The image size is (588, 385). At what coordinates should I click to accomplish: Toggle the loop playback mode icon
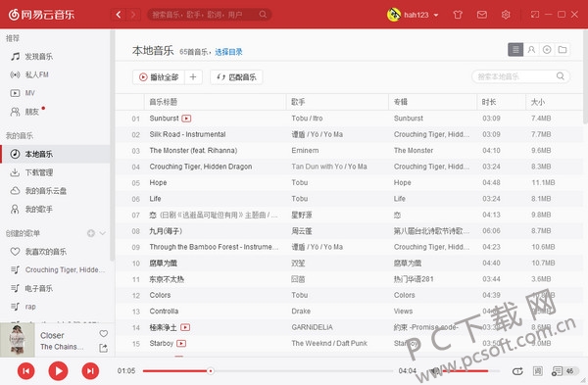coord(517,371)
